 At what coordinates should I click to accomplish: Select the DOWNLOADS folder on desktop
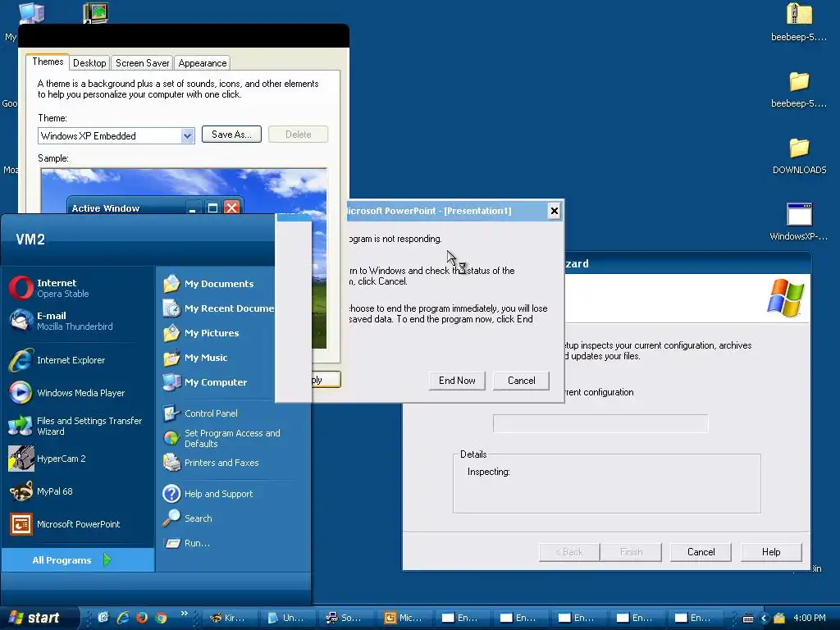[799, 156]
